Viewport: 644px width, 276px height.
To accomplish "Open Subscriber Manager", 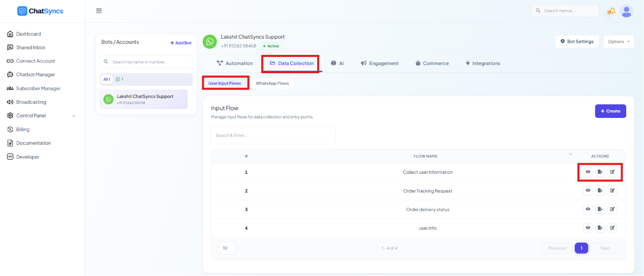I will tap(38, 88).
